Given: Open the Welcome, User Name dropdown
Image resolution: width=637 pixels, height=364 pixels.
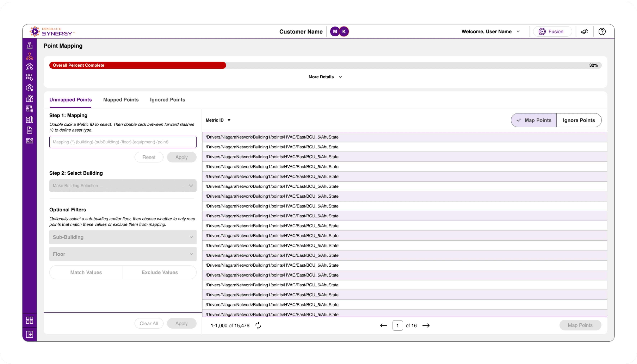Looking at the screenshot, I should pyautogui.click(x=490, y=32).
